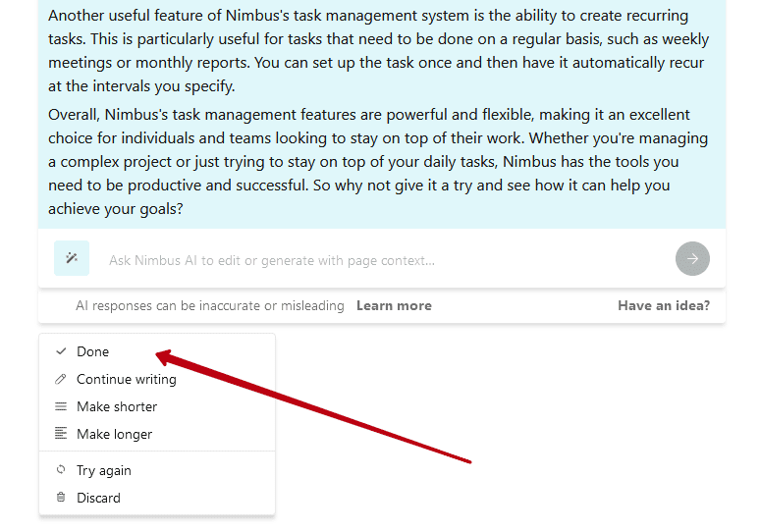This screenshot has height=532, width=760.
Task: Choose Make longer option
Action: pyautogui.click(x=157, y=434)
